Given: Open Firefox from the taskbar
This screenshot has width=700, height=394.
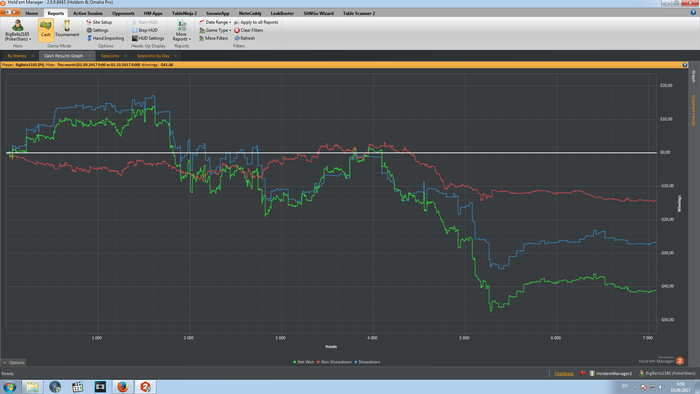Looking at the screenshot, I should [x=123, y=386].
